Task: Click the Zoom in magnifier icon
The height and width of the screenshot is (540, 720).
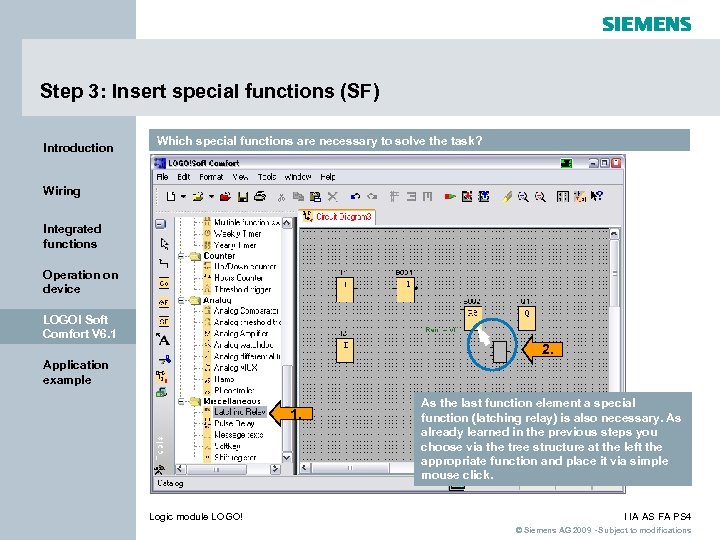Action: (x=523, y=197)
